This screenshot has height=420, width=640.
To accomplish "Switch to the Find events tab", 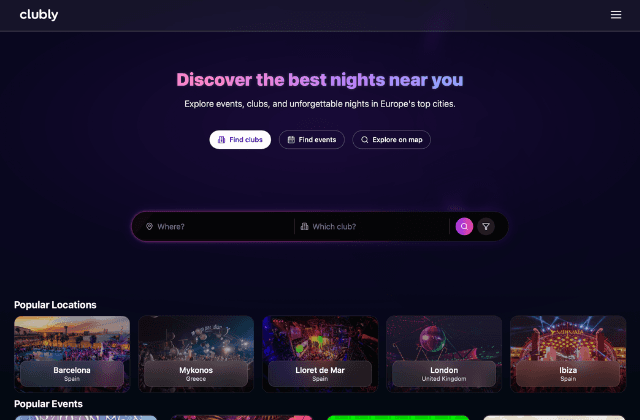I will [x=312, y=140].
